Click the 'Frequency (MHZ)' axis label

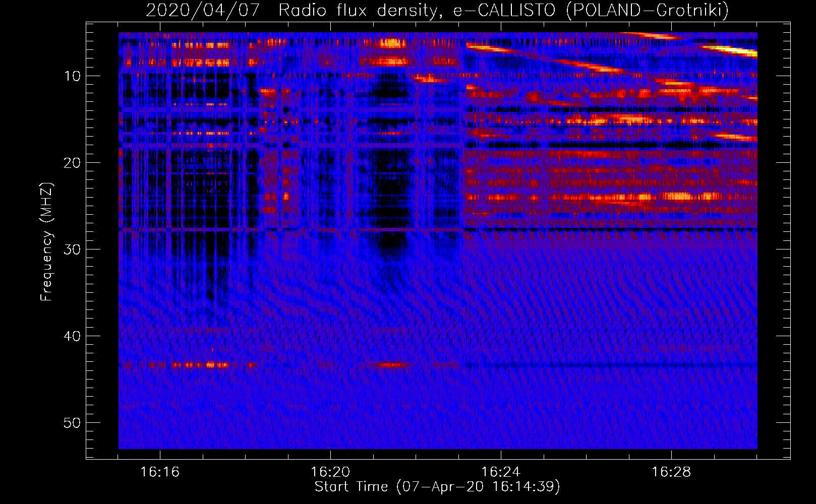pos(46,242)
